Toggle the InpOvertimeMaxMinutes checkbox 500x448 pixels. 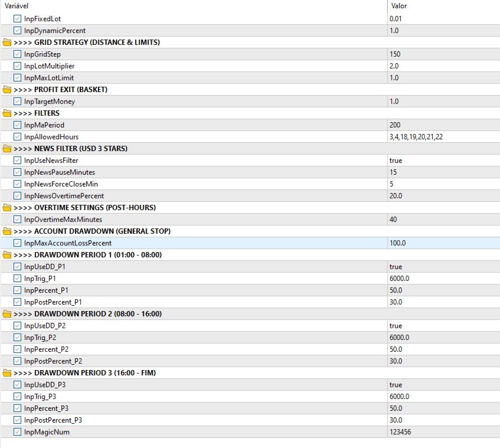coord(17,220)
